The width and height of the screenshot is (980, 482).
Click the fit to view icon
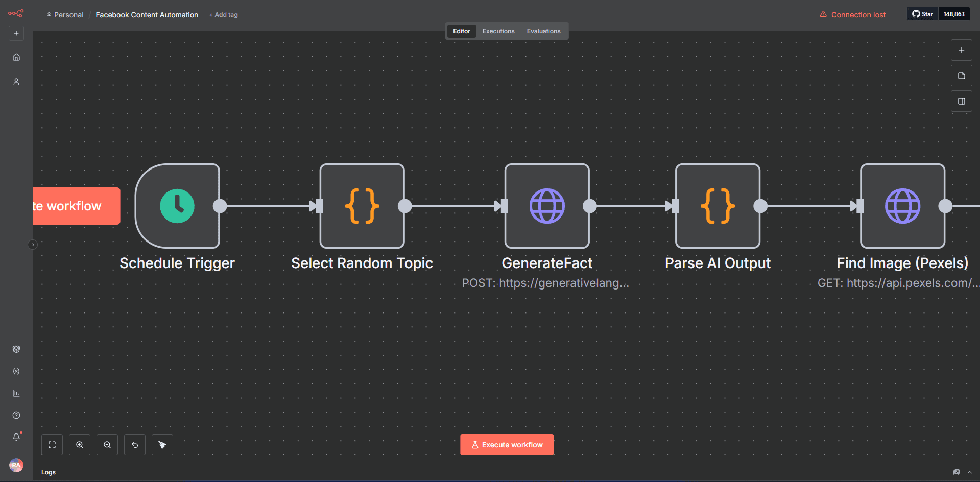coord(52,445)
